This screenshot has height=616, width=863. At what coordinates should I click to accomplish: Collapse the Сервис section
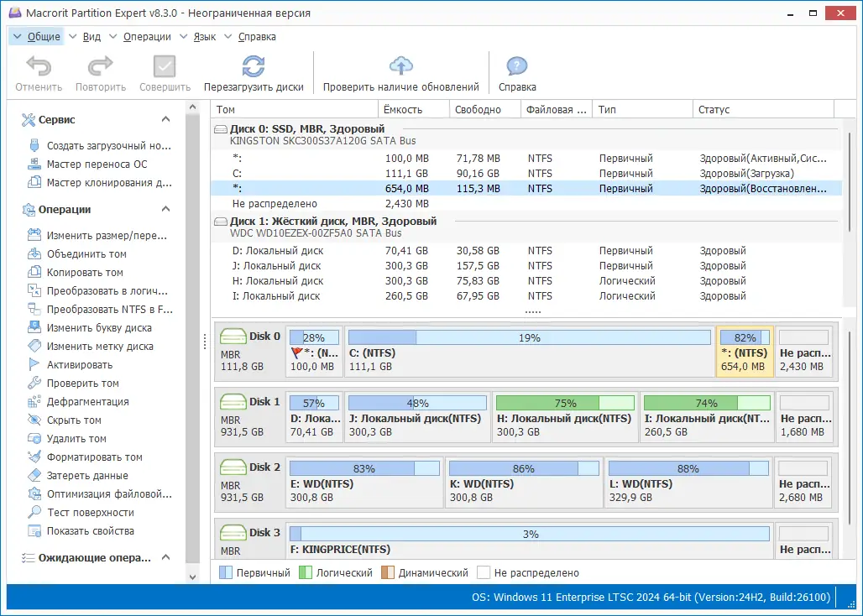[x=165, y=120]
